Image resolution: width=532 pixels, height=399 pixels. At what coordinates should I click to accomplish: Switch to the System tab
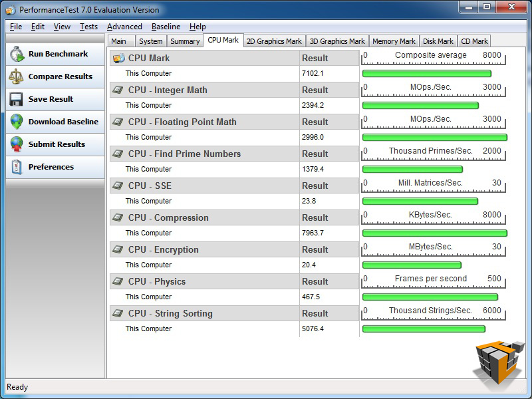pyautogui.click(x=151, y=41)
